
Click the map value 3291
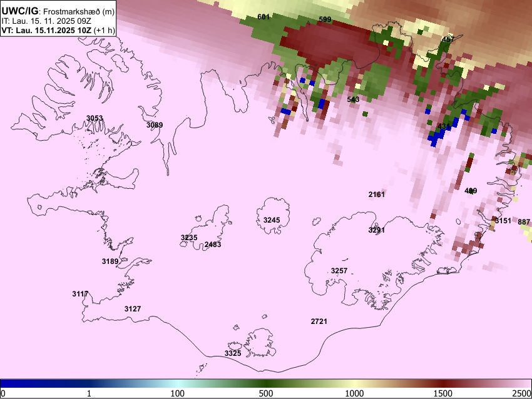click(x=377, y=230)
